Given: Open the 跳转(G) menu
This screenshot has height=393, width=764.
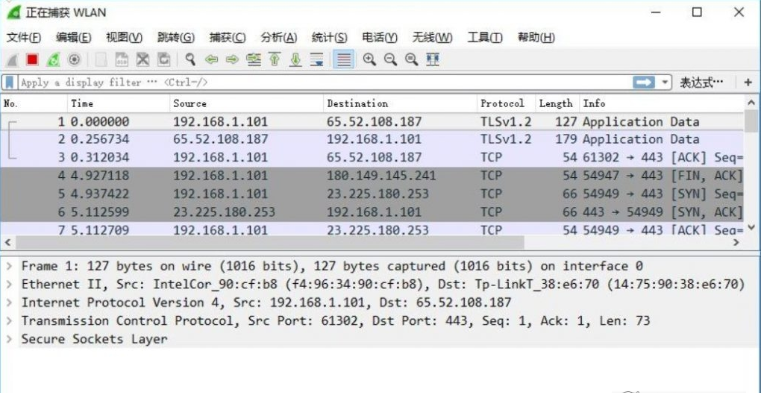Looking at the screenshot, I should (176, 37).
